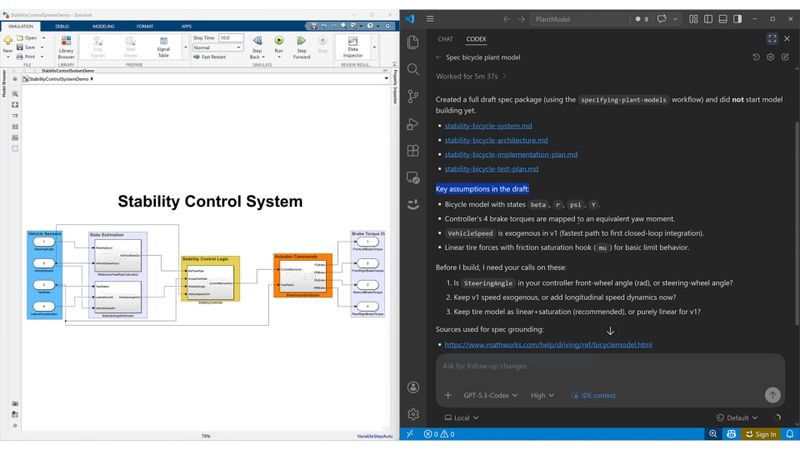Click Run button in Simulink toolstrip
This screenshot has height=450, width=800.
279,45
